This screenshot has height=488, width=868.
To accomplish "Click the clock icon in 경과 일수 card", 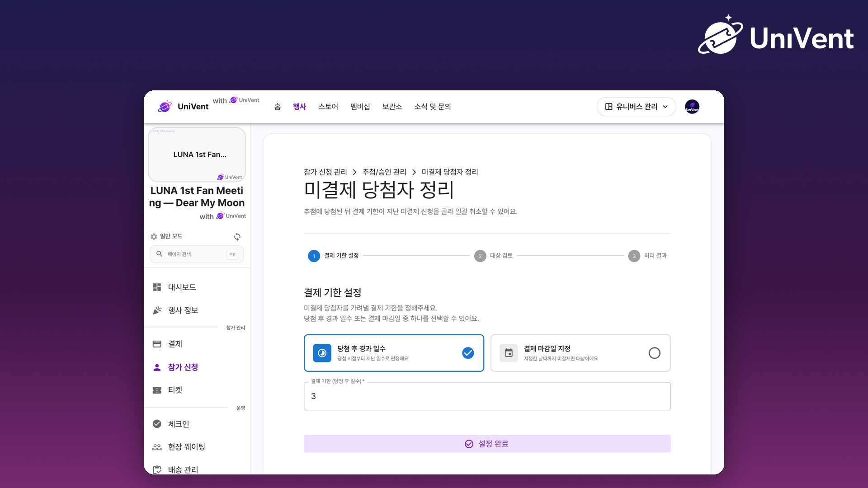I will pos(322,353).
